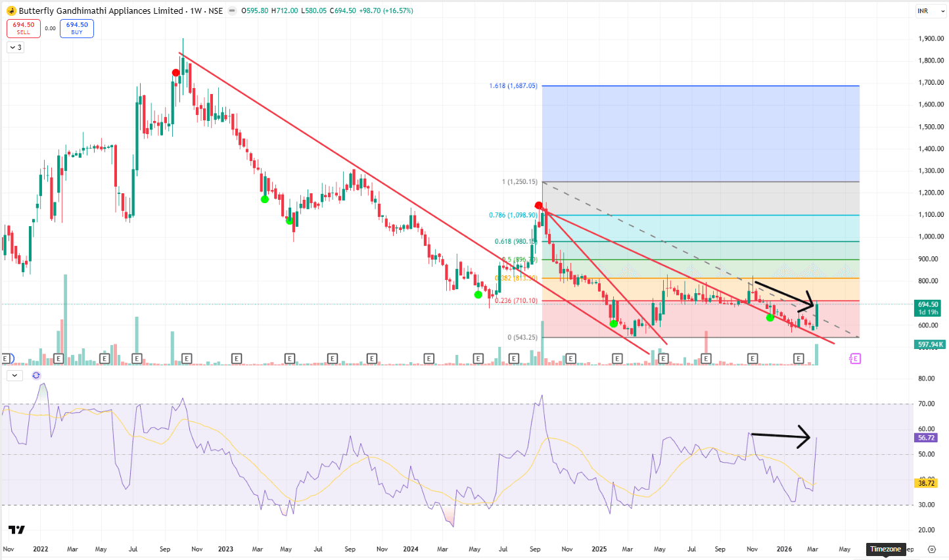Click the purple RSI refresh icon
Viewport: 949px width, 560px height.
pos(36,375)
